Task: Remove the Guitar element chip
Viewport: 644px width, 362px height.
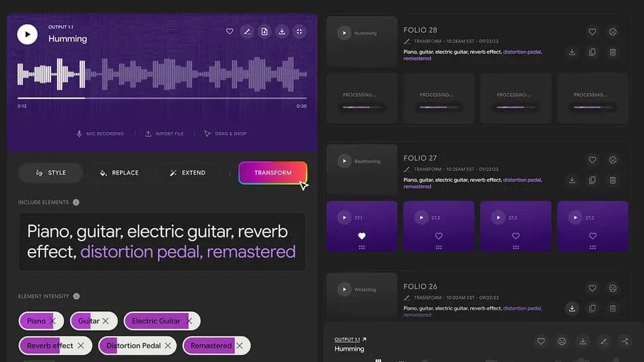Action: tap(106, 321)
